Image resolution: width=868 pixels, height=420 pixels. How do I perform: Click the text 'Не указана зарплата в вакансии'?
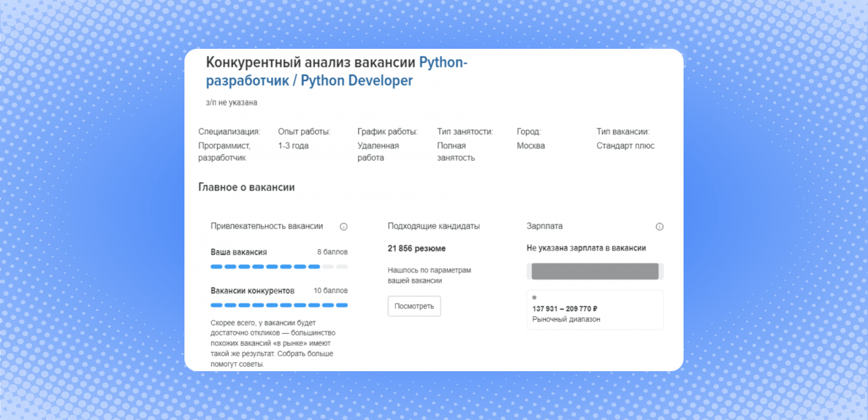tap(586, 248)
